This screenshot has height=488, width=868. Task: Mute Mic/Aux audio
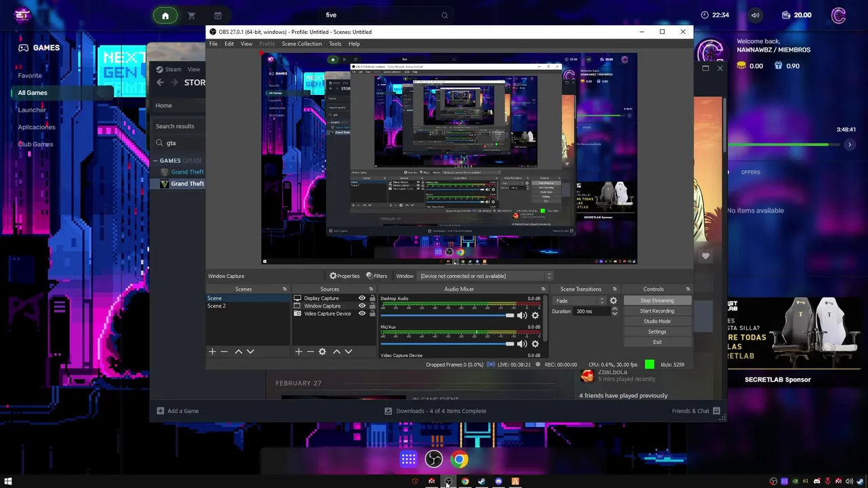pos(521,344)
